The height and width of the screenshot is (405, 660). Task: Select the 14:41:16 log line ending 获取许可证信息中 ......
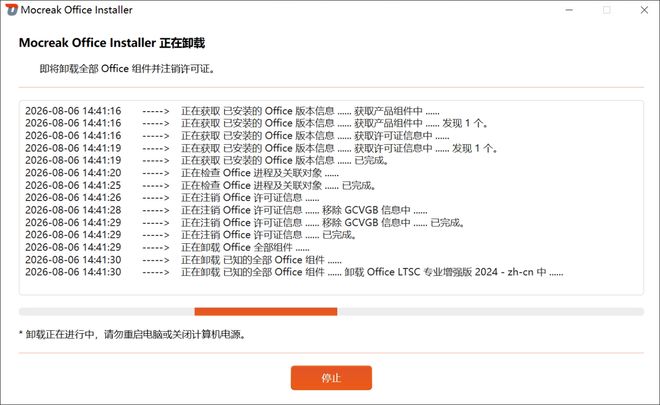(x=237, y=136)
